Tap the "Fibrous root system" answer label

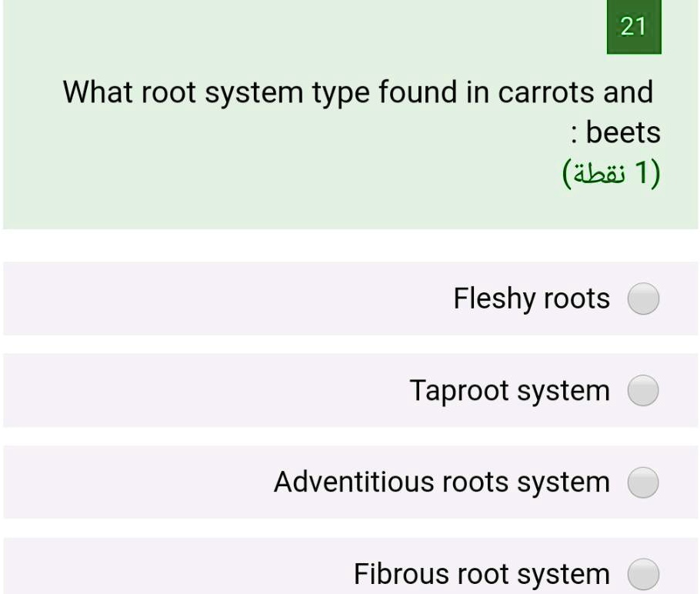pyautogui.click(x=481, y=574)
